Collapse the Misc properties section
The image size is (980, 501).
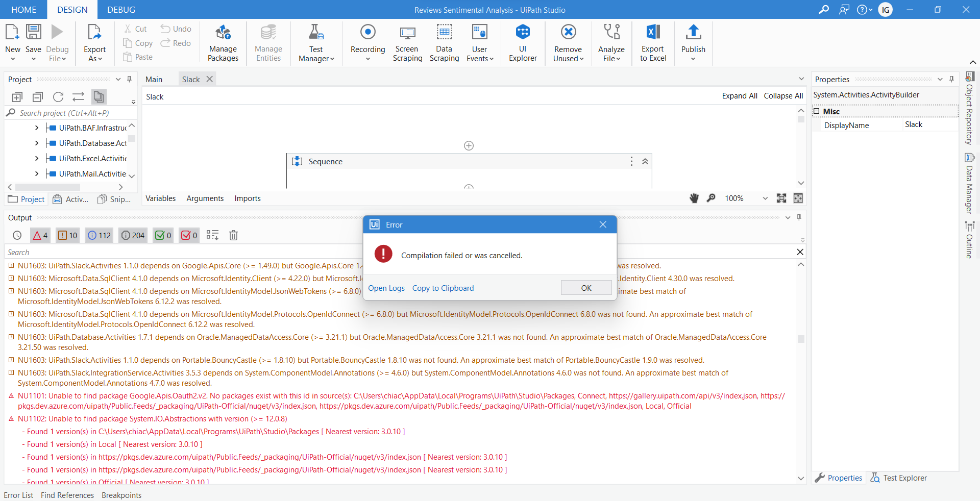pyautogui.click(x=817, y=111)
